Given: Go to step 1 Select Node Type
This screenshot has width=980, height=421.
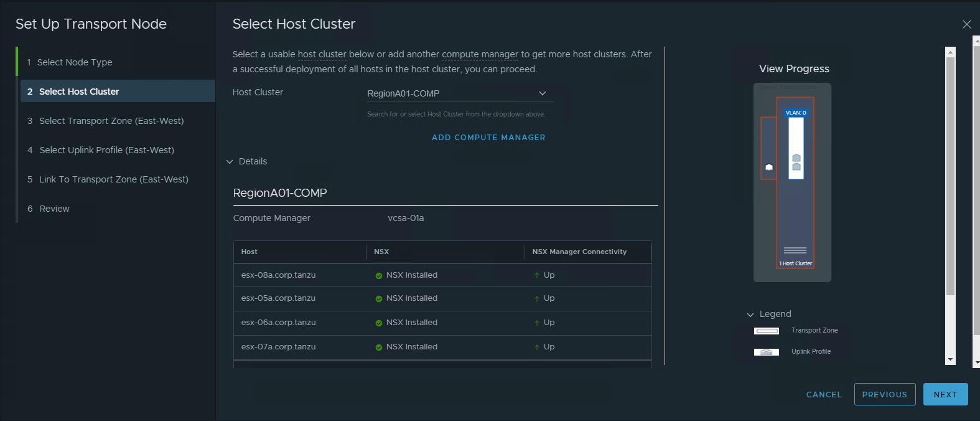Looking at the screenshot, I should click(75, 62).
